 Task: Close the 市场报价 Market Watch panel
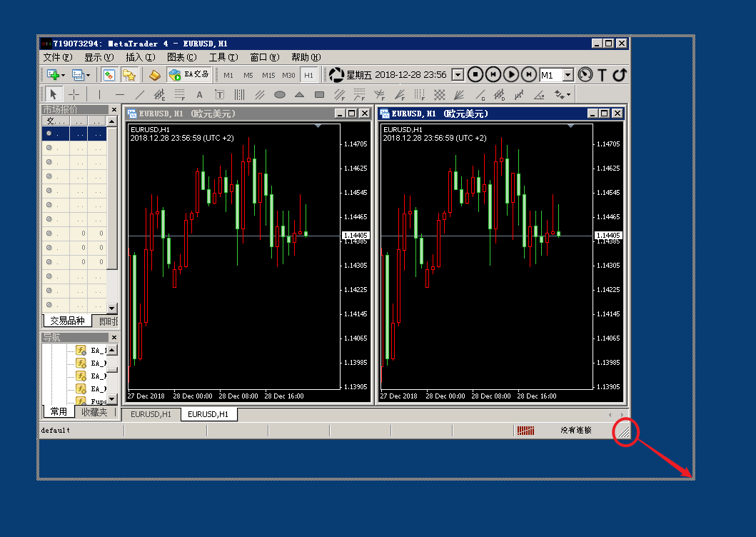(x=114, y=109)
